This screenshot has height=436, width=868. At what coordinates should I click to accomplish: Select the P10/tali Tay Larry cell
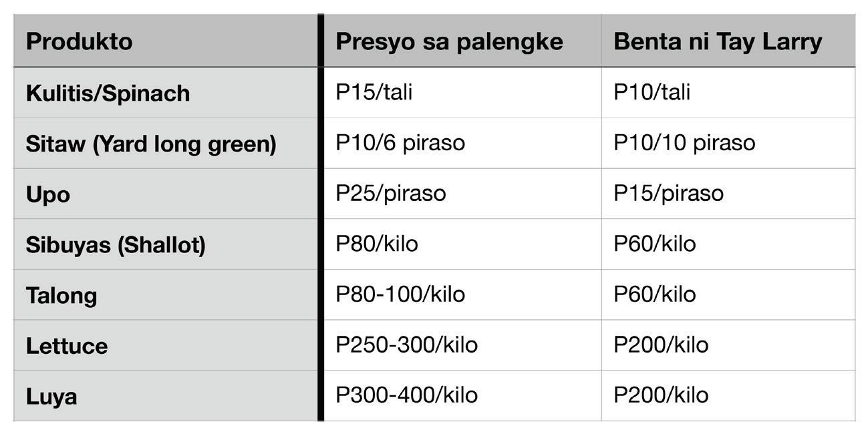[x=728, y=92]
